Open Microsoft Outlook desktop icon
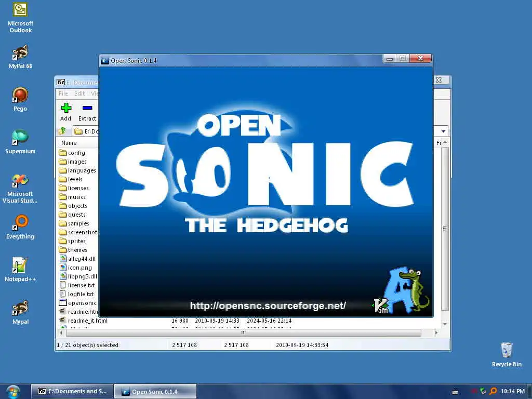Screen dimensions: 532x399 (x=20, y=17)
